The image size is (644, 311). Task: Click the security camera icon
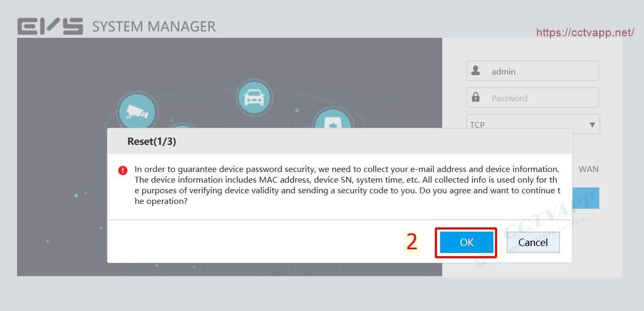coord(136,111)
